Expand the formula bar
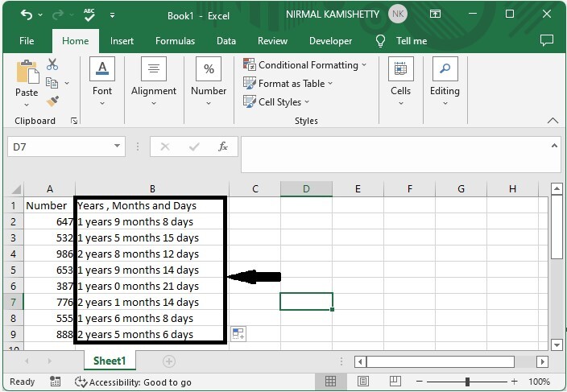567x392 pixels. pyautogui.click(x=554, y=146)
